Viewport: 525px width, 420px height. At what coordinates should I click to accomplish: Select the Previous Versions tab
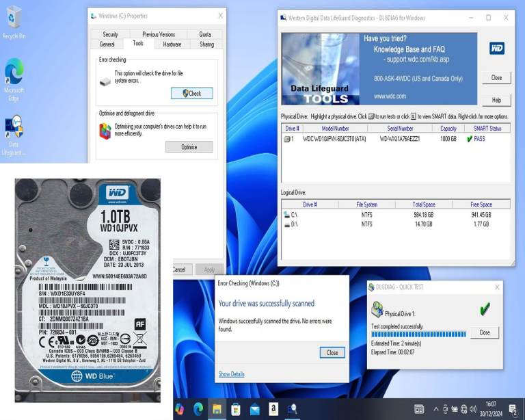159,34
